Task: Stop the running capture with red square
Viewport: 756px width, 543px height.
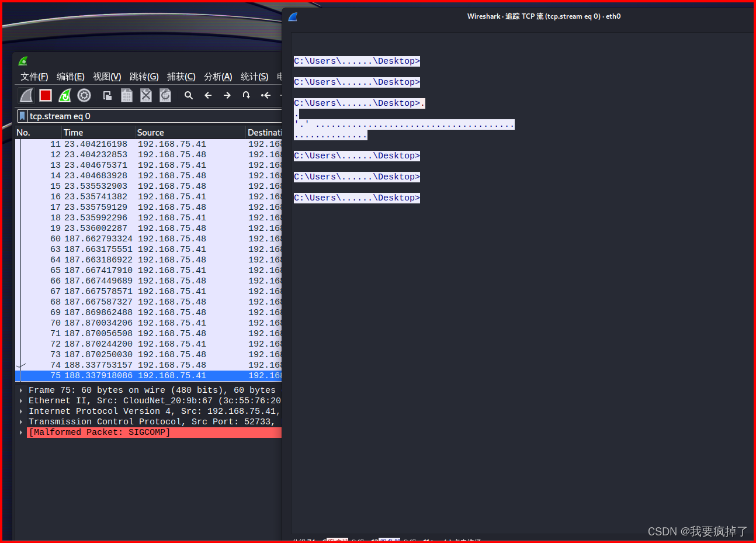Action: click(x=46, y=95)
